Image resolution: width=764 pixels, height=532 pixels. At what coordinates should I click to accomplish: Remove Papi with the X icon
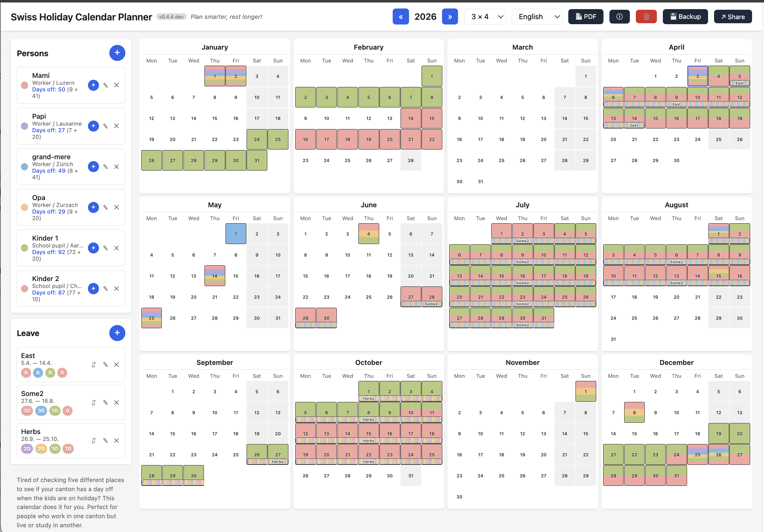pos(117,126)
